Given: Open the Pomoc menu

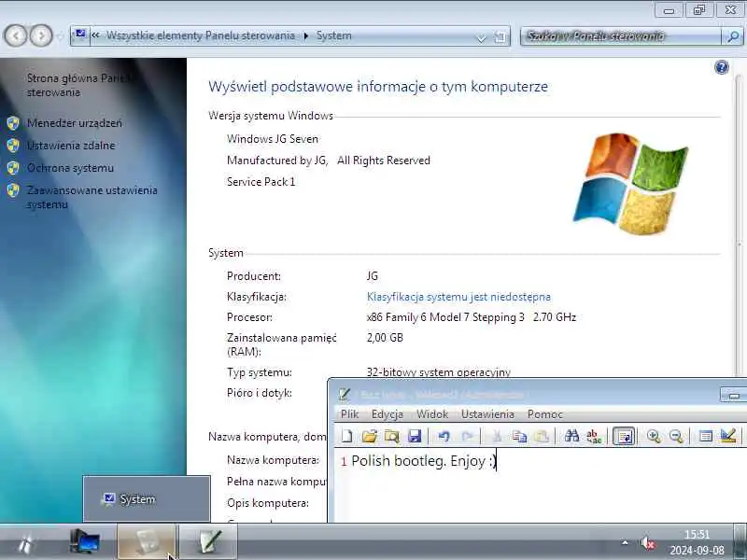Looking at the screenshot, I should (x=544, y=414).
